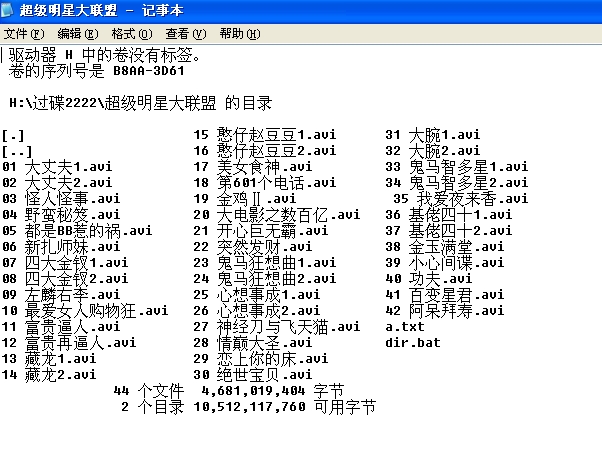Click file name 28 情巅大圣.avi
Image resolution: width=602 pixels, height=468 pixels.
point(253,343)
